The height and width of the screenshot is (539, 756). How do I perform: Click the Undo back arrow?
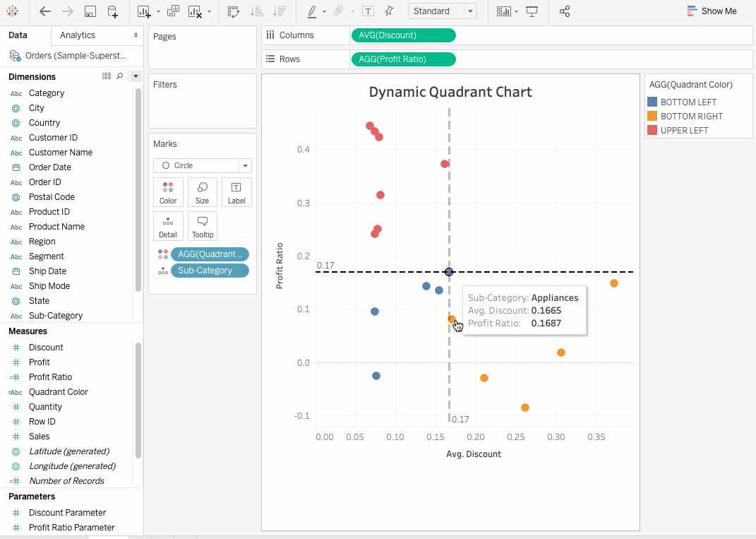(x=45, y=11)
